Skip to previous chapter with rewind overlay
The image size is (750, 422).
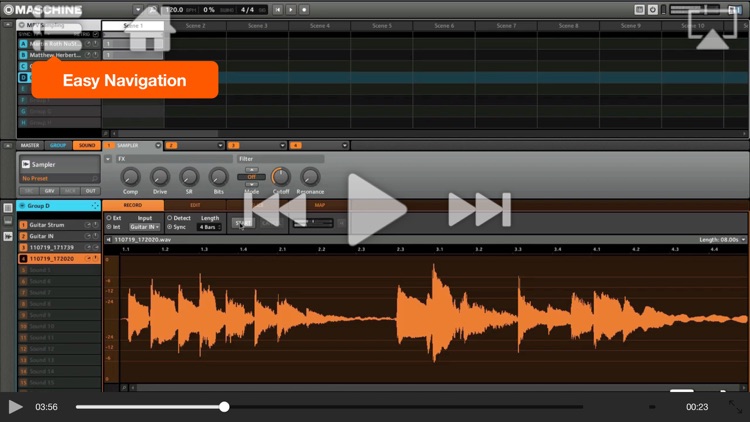click(275, 209)
